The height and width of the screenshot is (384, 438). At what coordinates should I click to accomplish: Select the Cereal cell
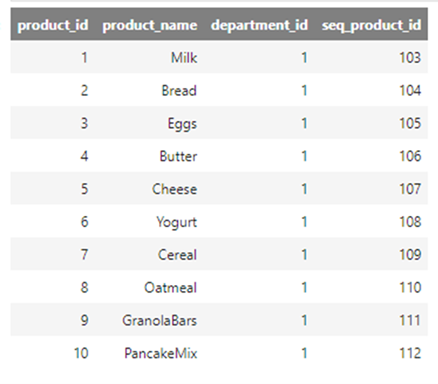click(177, 255)
